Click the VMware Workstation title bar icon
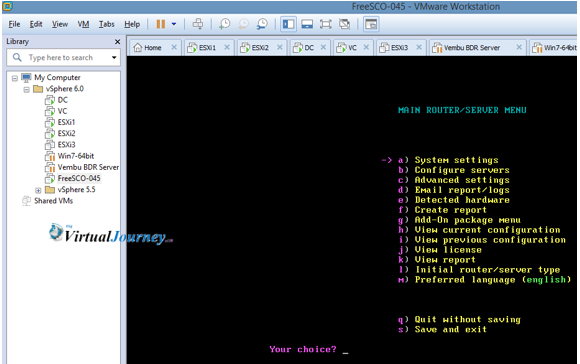 (7, 6)
